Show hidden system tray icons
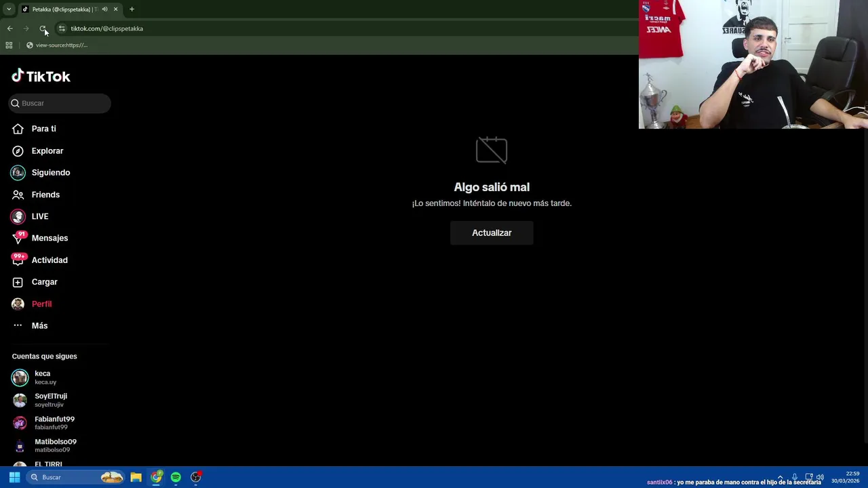This screenshot has width=868, height=488. (780, 477)
